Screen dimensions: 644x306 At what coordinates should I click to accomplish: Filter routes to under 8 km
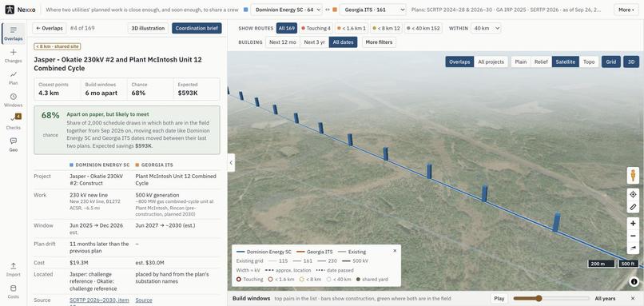coord(386,28)
